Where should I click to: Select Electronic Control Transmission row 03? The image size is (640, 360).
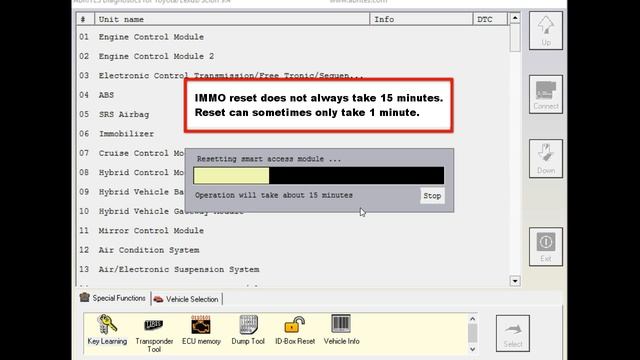(292, 76)
